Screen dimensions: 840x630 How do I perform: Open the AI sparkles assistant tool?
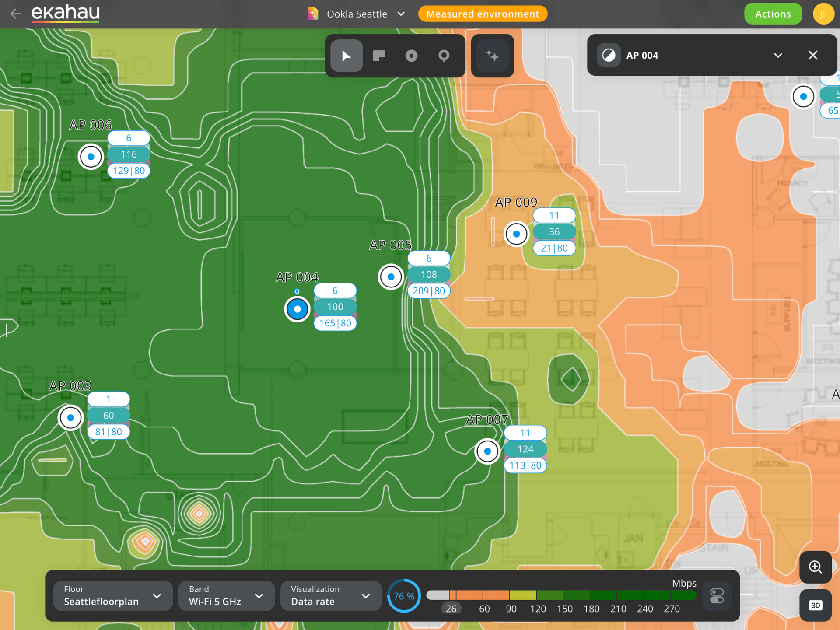tap(492, 56)
